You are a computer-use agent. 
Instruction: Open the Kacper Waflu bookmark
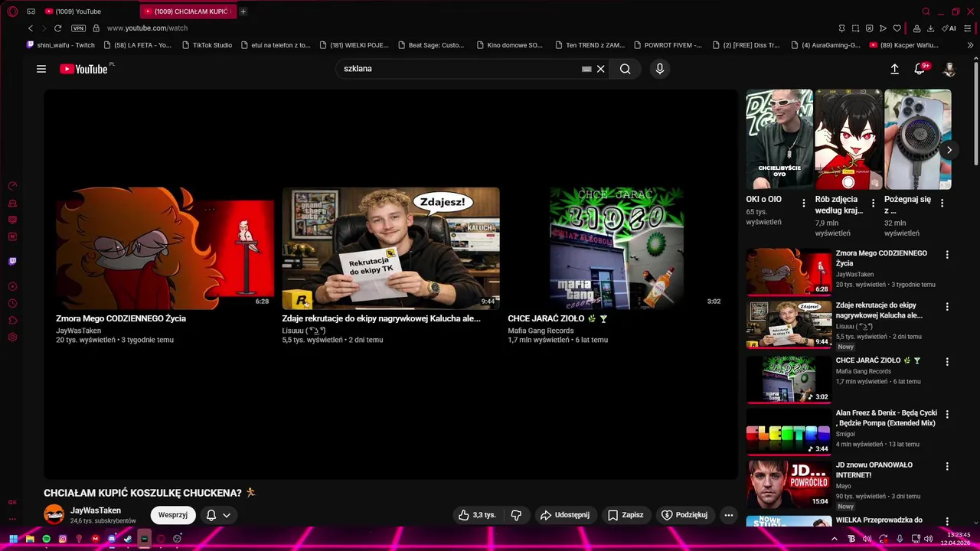[x=904, y=45]
